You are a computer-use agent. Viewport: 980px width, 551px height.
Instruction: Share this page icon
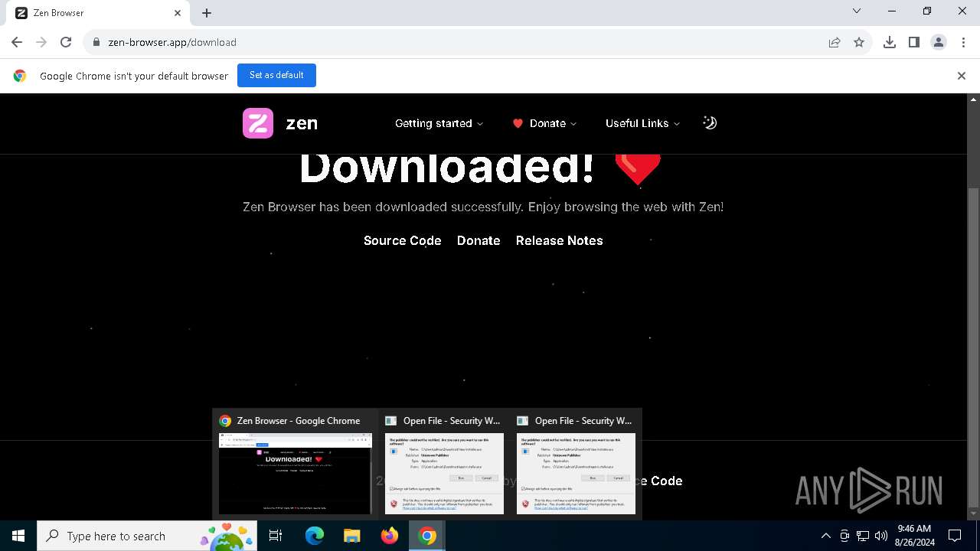click(x=835, y=42)
